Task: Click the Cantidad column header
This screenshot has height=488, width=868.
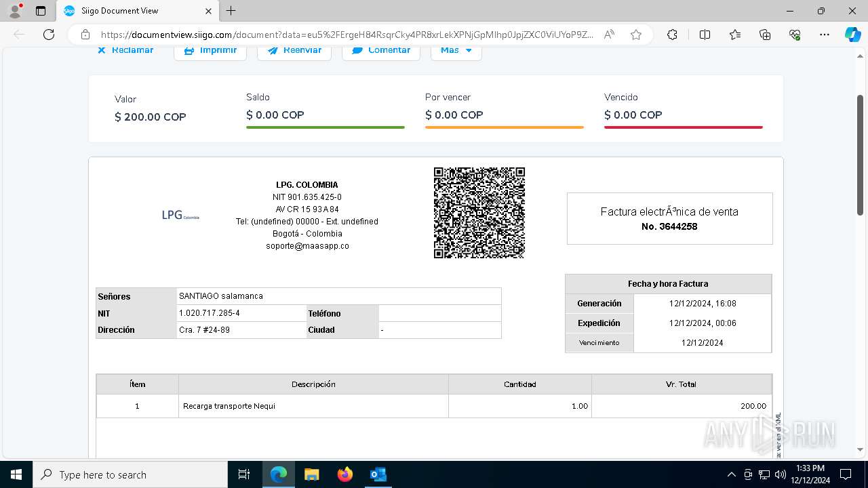Action: click(x=520, y=384)
